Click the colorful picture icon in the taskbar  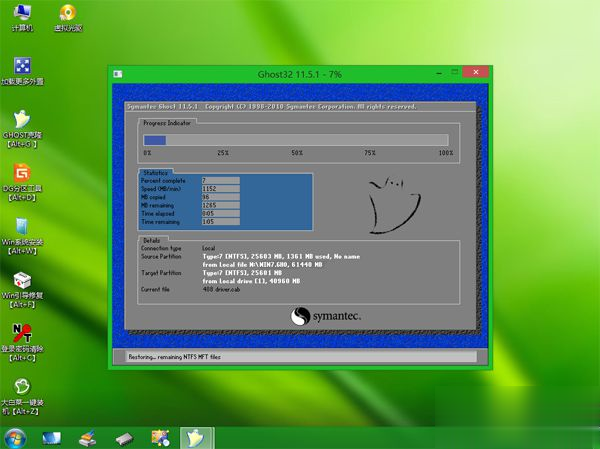coord(160,437)
